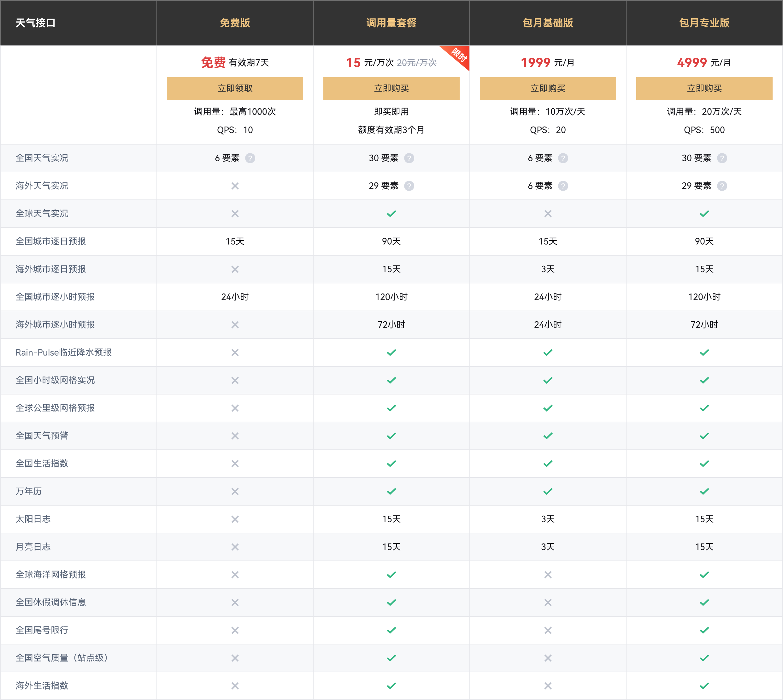
Task: Click 90天 in 调用量套餐 column
Action: (x=391, y=241)
